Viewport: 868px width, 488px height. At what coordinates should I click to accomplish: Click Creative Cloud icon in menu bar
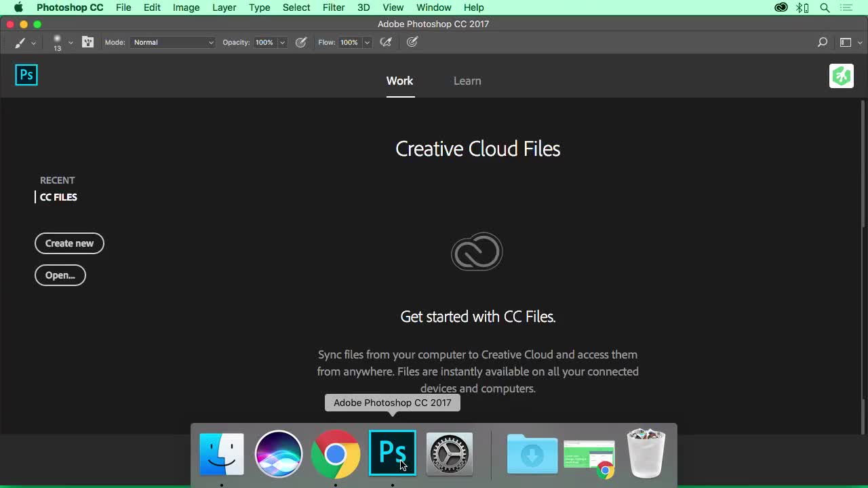(781, 7)
